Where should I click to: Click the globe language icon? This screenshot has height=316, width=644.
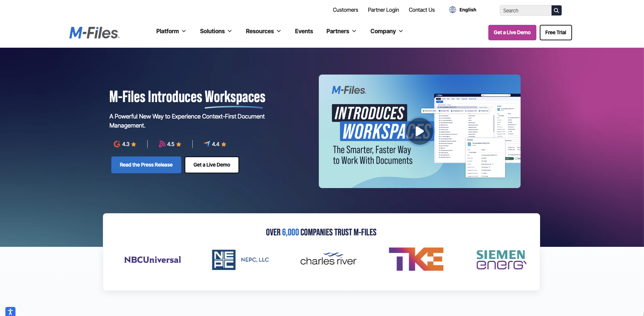452,9
